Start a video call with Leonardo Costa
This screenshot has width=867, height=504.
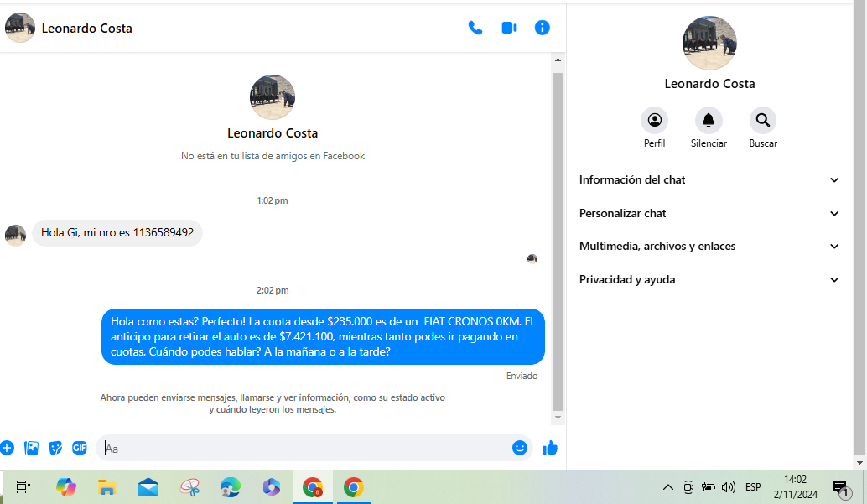[509, 28]
